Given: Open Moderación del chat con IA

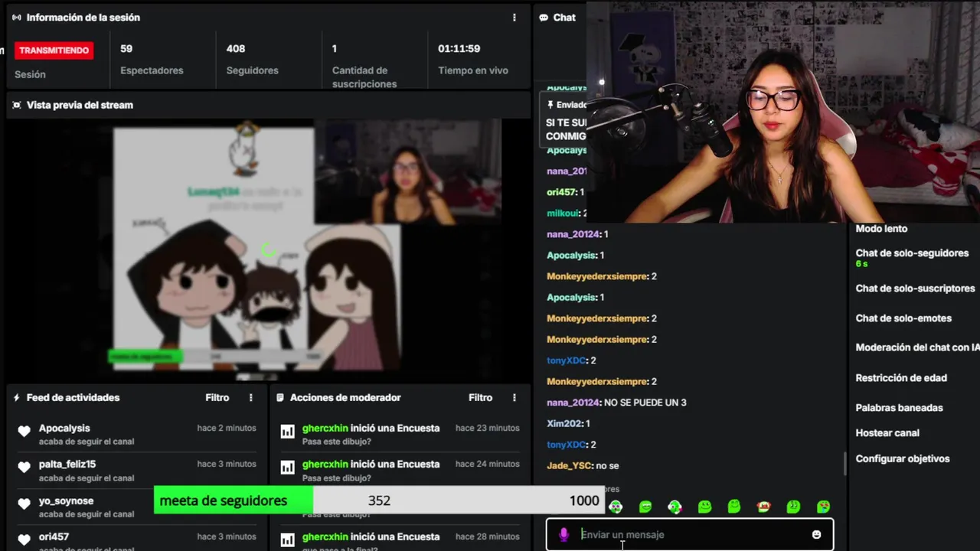Looking at the screenshot, I should pos(917,347).
